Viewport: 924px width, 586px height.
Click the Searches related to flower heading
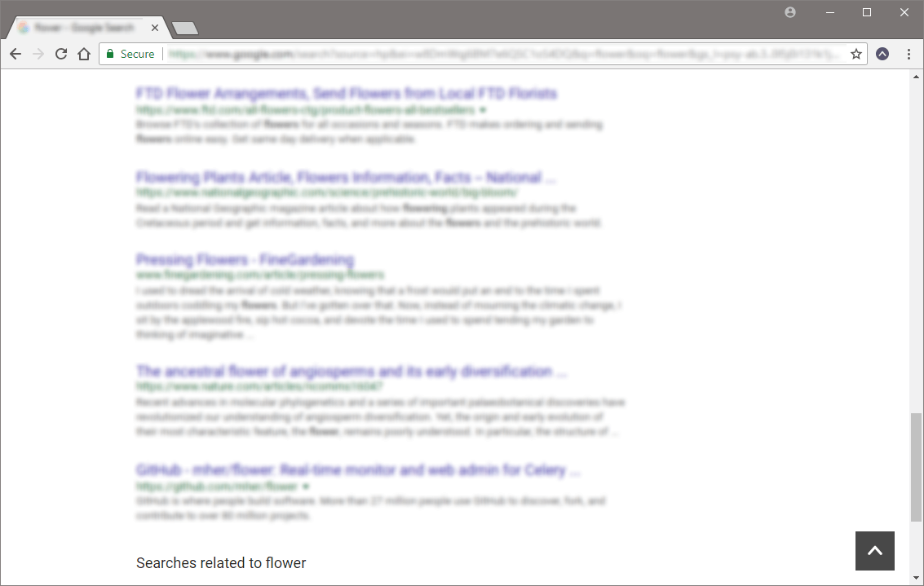coord(221,563)
